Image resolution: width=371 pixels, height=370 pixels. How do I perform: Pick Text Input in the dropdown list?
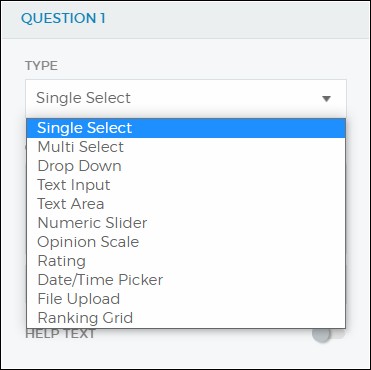(186, 185)
